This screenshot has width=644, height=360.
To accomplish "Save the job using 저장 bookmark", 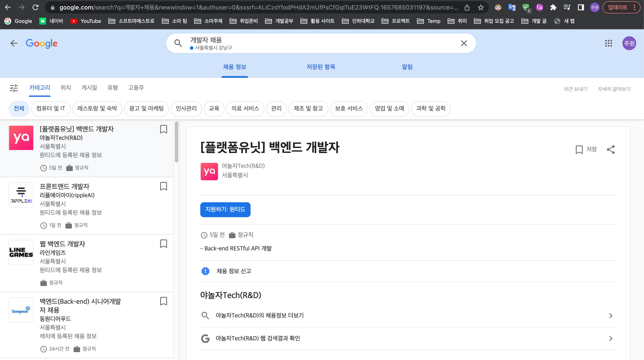I will tap(586, 150).
